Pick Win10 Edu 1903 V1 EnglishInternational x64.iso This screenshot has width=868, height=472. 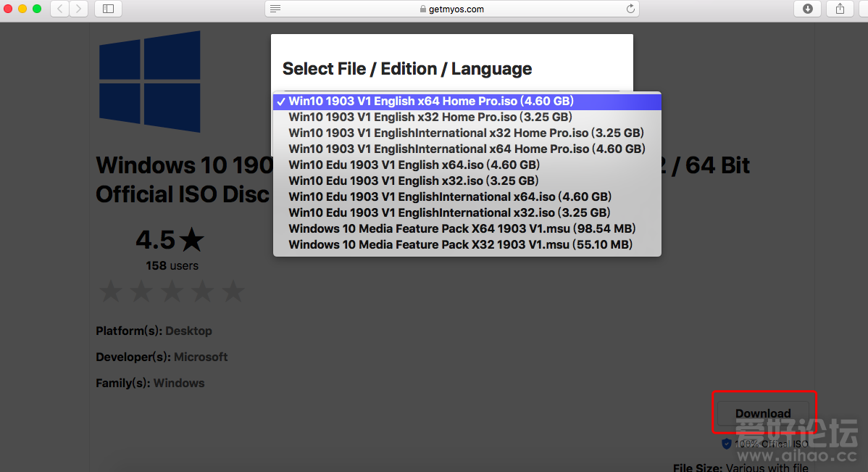[449, 197]
